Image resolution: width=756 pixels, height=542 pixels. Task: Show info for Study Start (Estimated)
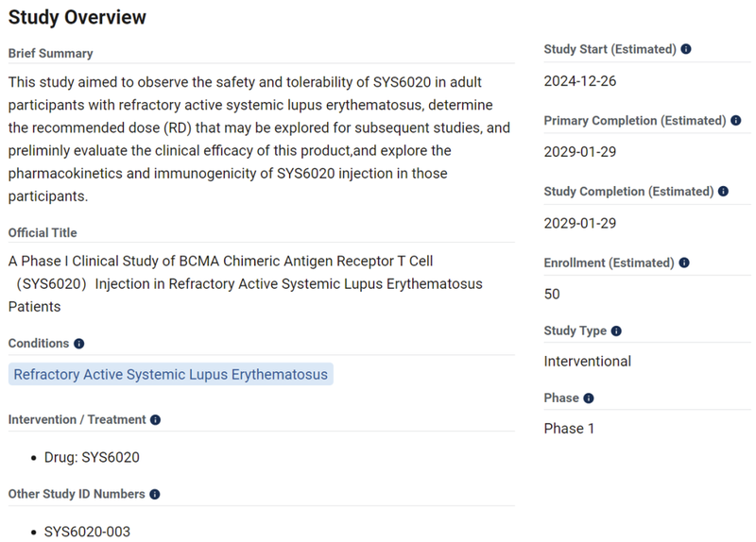tap(686, 49)
